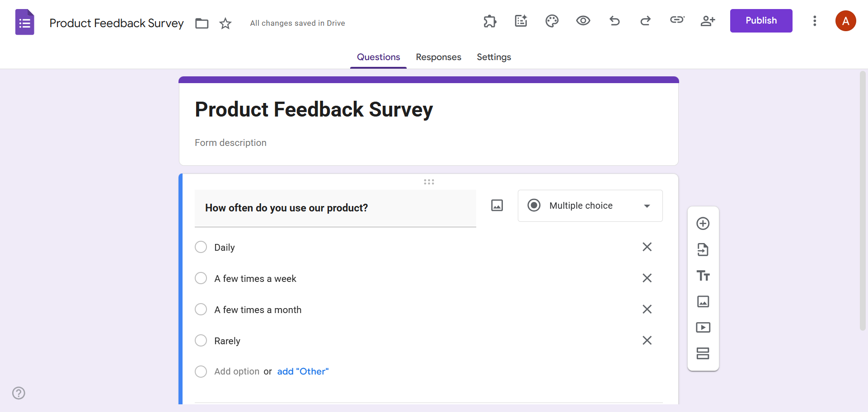Click the form name in header

coord(117,23)
